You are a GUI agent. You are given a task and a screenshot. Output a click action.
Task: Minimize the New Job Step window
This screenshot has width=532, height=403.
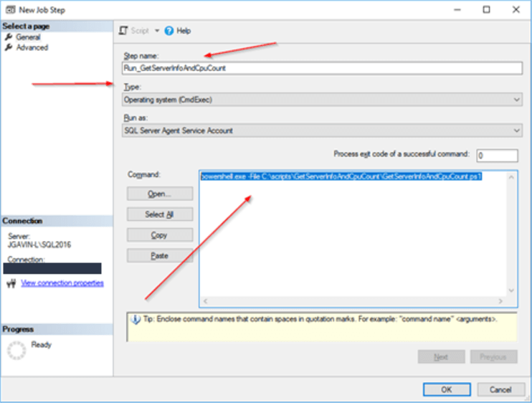[x=457, y=10]
